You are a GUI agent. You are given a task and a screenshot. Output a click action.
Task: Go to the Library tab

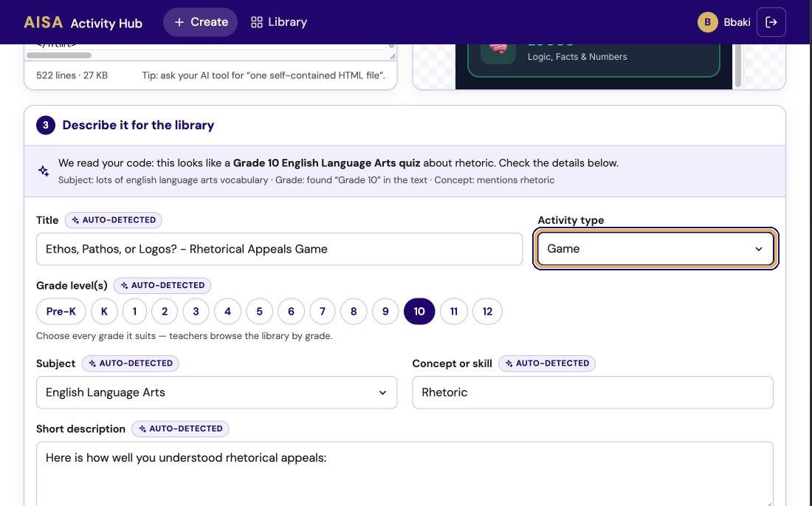(x=278, y=22)
